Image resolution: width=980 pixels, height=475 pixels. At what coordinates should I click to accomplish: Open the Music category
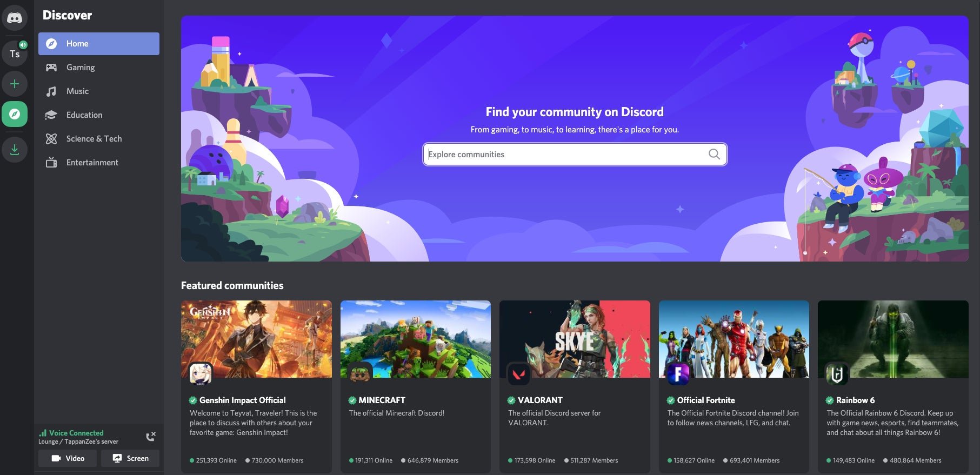99,91
